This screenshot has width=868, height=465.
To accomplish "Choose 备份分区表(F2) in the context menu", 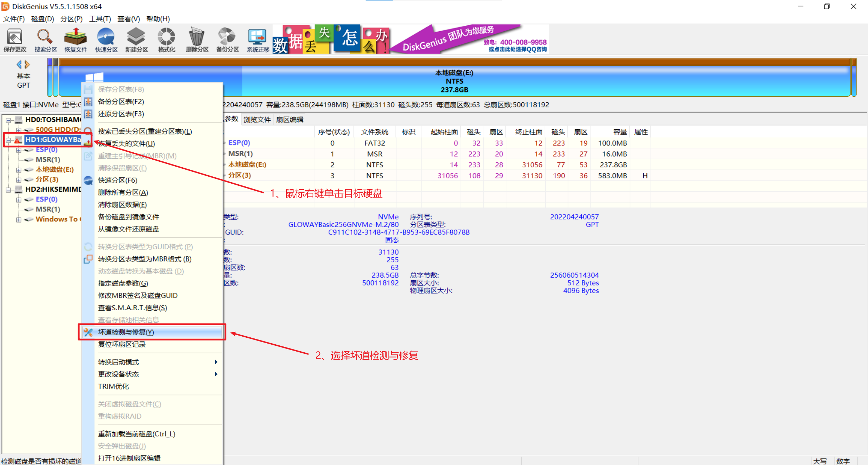I will pyautogui.click(x=120, y=101).
